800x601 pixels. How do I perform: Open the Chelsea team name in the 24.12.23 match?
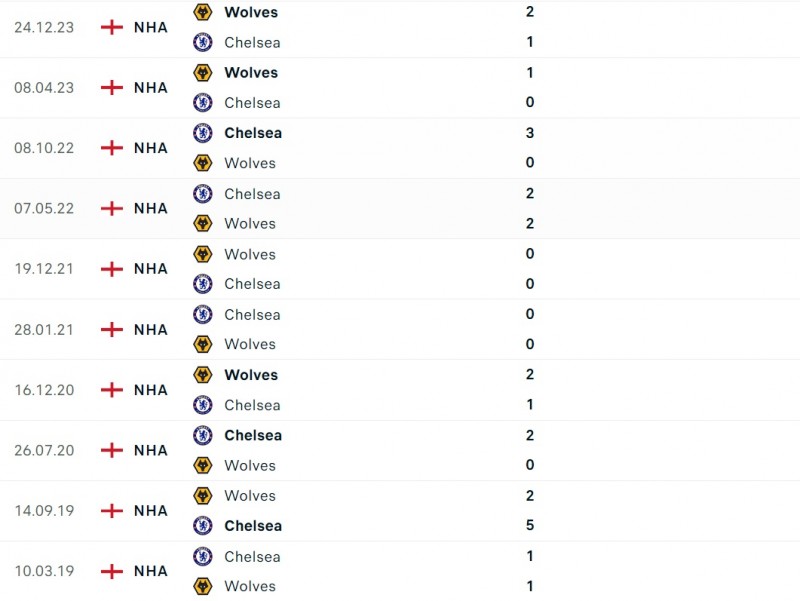coord(252,42)
